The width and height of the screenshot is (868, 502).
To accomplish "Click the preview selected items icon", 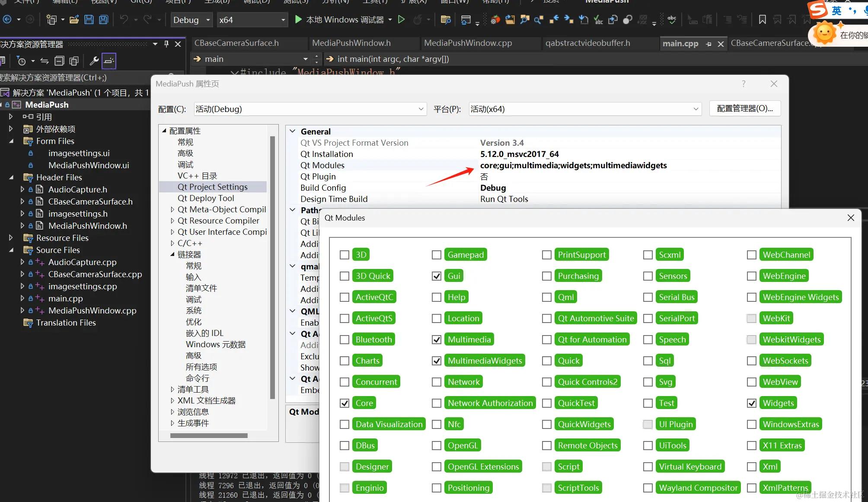I will (x=109, y=61).
